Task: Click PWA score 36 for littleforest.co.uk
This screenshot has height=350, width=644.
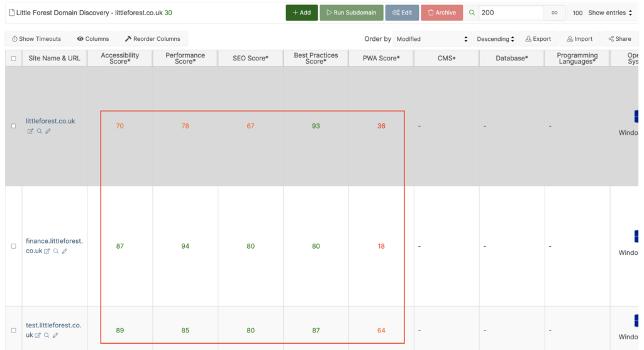Action: (381, 126)
